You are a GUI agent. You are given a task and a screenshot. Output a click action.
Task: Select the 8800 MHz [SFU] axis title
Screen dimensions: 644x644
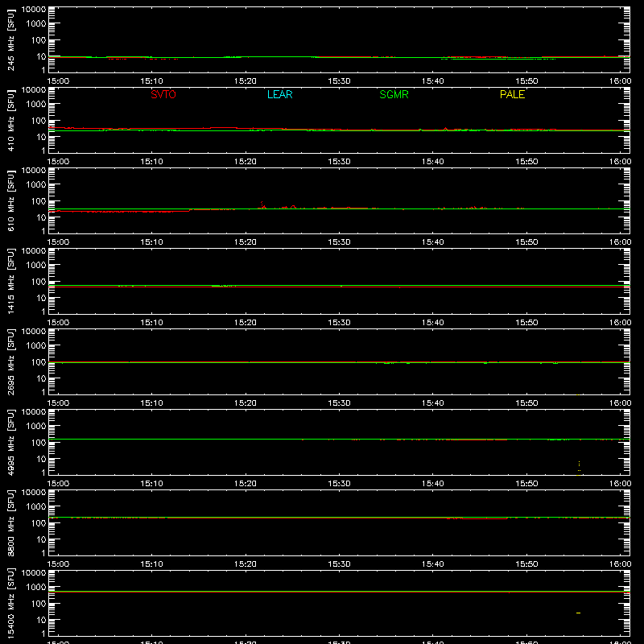[10, 522]
